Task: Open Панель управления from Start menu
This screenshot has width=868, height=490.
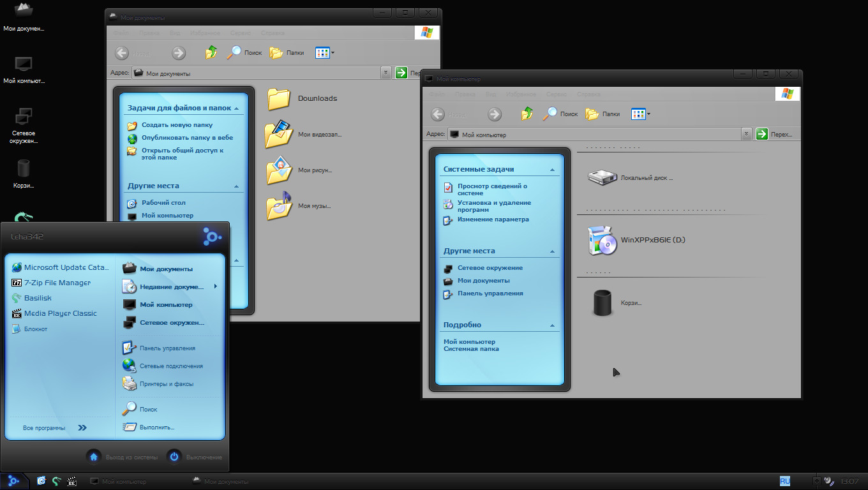Action: pos(159,348)
